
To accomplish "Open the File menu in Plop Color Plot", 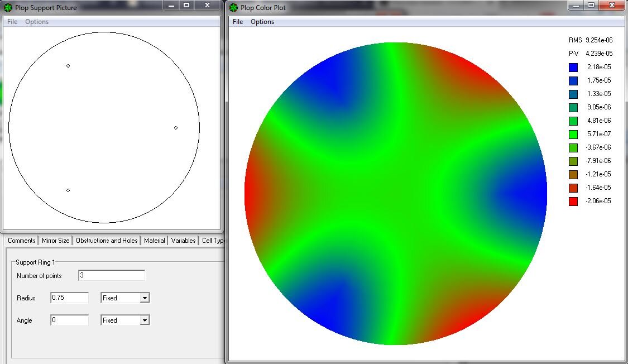I will [237, 22].
